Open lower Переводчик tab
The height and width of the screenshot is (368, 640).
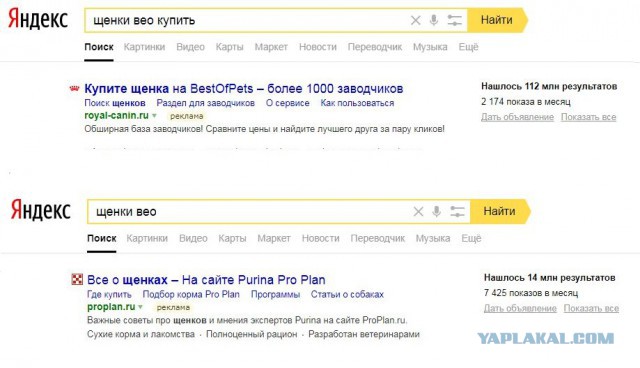[378, 238]
